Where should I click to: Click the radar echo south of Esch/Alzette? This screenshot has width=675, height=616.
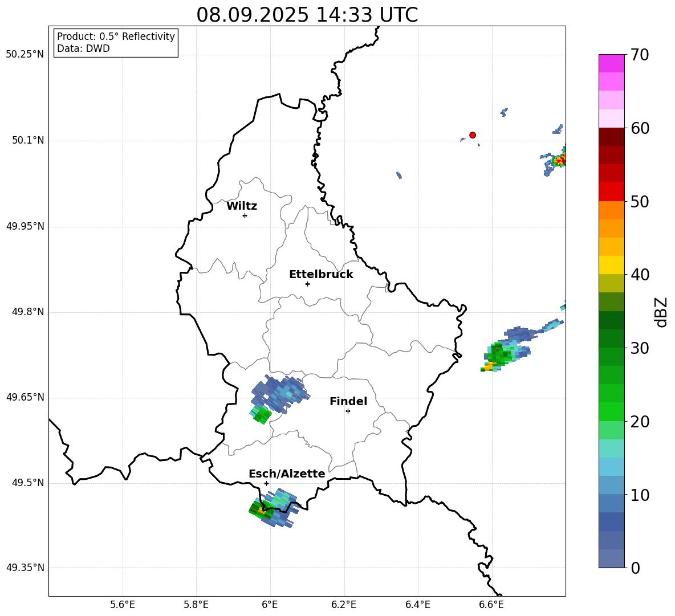coord(274,508)
